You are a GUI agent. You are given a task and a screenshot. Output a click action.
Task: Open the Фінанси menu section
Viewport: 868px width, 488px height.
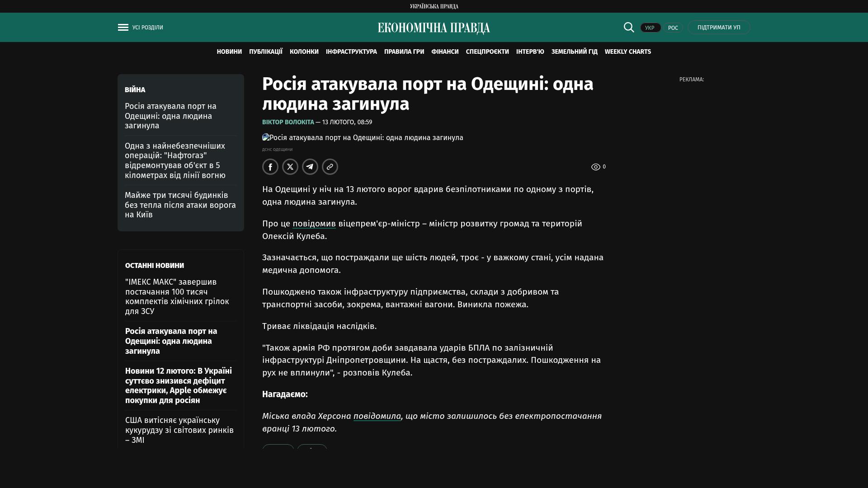[x=445, y=52]
